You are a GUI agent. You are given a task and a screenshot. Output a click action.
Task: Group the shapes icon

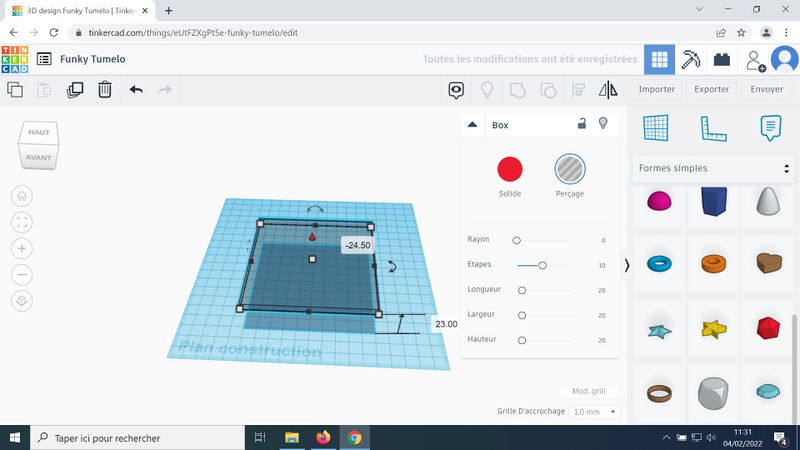point(517,90)
